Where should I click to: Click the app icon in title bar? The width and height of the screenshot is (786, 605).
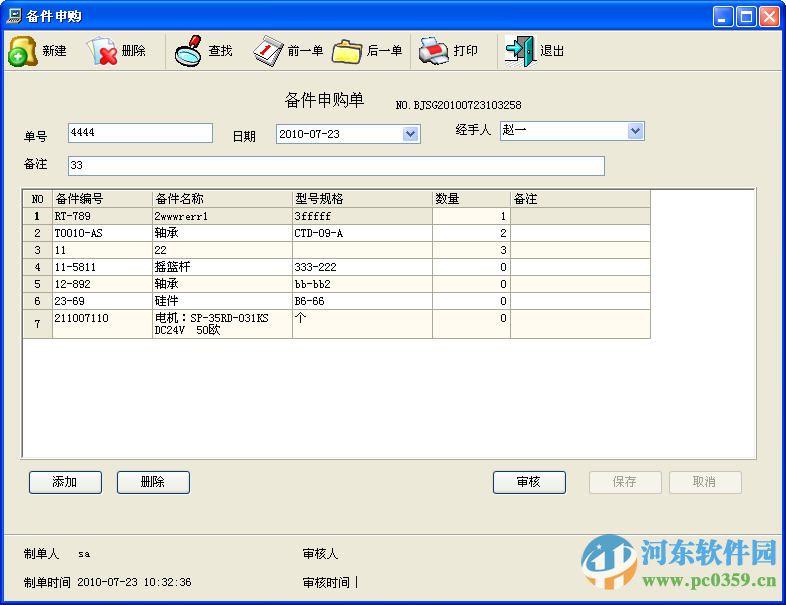(x=14, y=16)
